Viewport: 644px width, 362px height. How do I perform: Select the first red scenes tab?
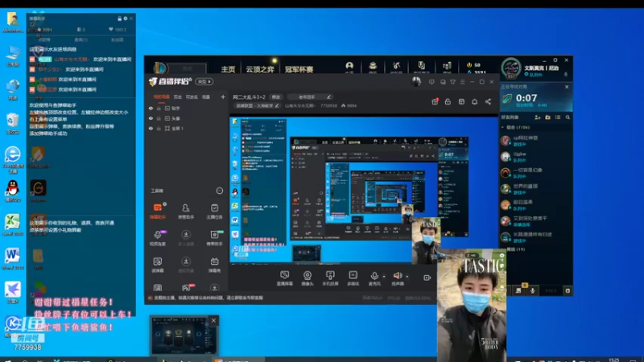pyautogui.click(x=162, y=97)
